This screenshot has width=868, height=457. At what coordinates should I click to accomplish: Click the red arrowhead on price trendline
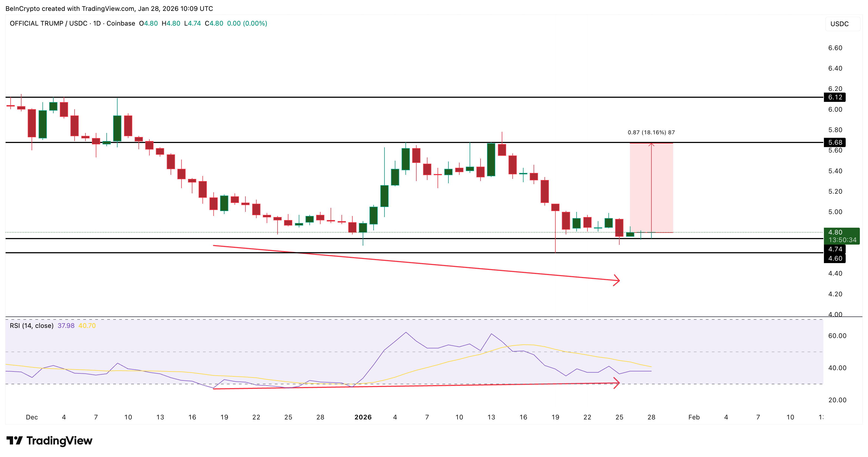(617, 280)
